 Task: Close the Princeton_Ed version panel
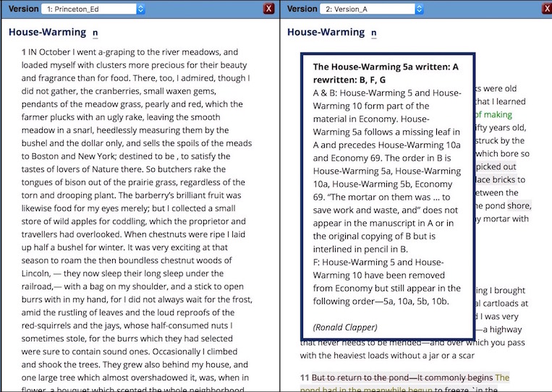pos(268,9)
